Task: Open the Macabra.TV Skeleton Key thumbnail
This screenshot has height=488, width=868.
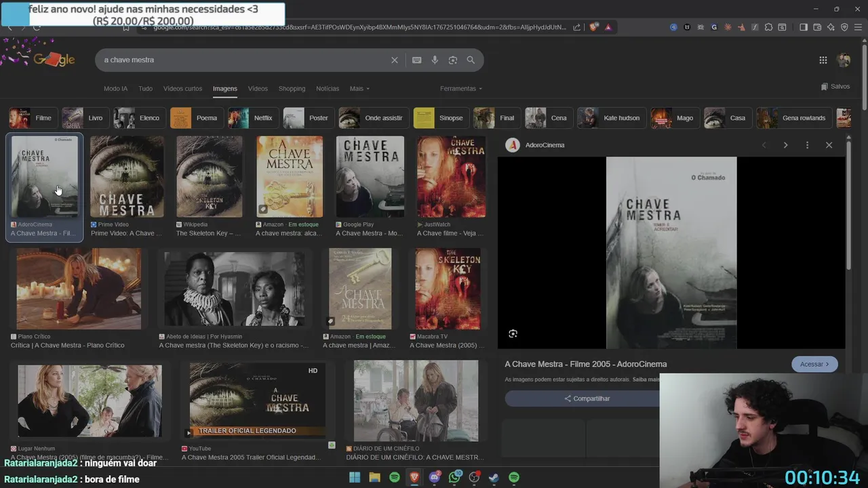Action: coord(448,289)
